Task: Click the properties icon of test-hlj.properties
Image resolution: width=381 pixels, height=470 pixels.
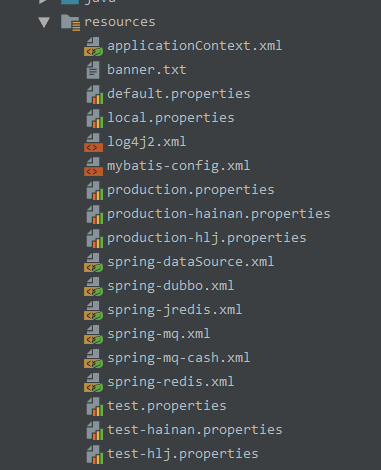Action: click(94, 454)
